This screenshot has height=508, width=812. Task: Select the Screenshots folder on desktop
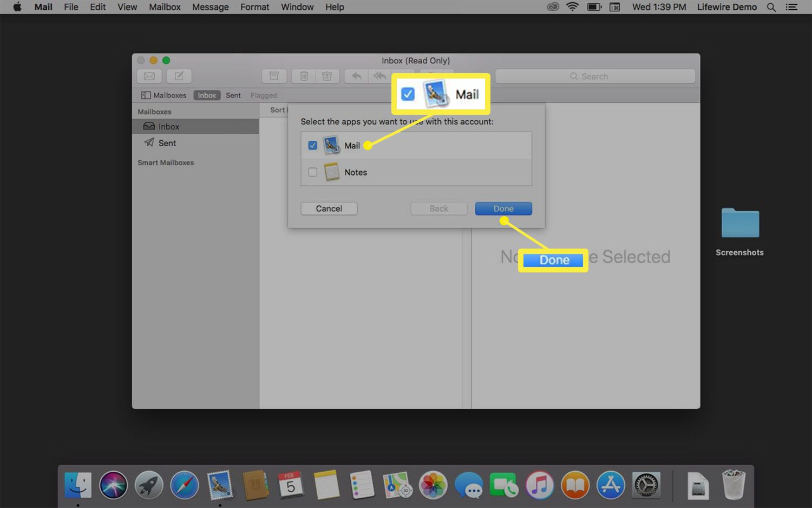pos(740,232)
